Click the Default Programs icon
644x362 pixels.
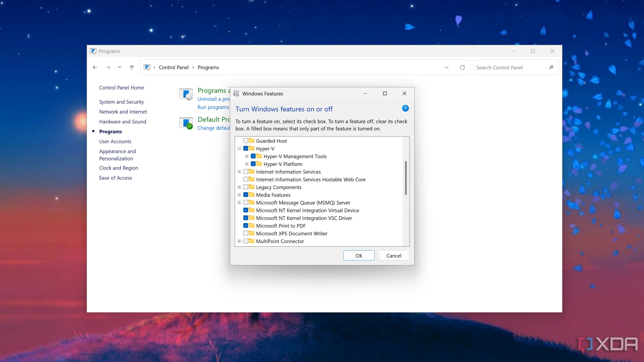(186, 123)
